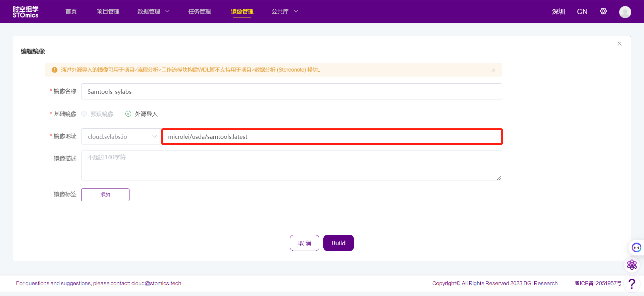Expand the 公共库 menu
This screenshot has width=644, height=296.
point(284,12)
